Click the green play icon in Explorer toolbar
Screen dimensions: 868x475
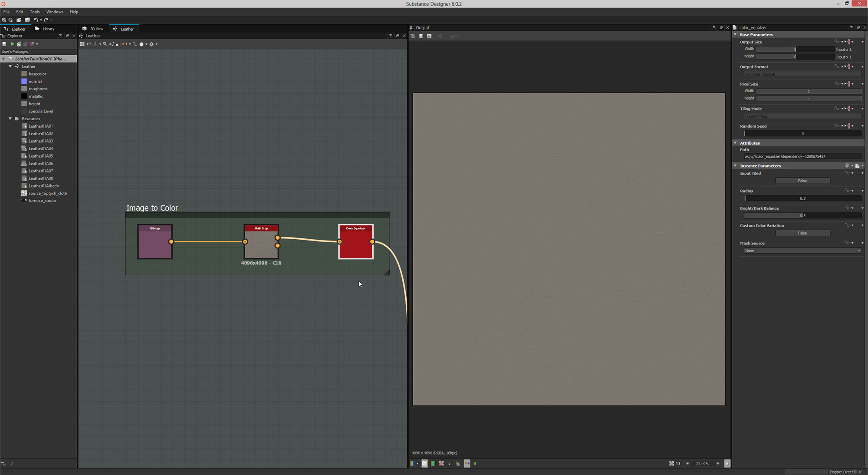click(x=12, y=44)
